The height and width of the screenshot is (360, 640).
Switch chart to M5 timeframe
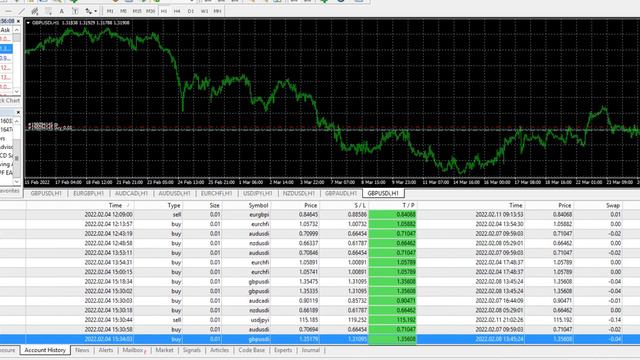(123, 11)
